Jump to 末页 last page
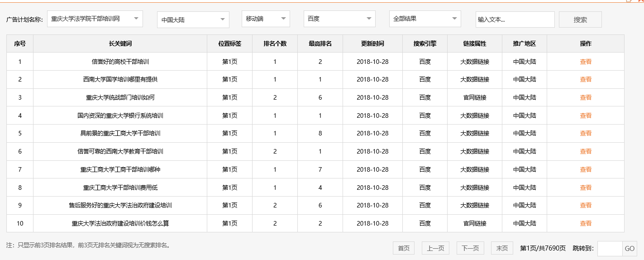Viewport: 644px width, 260px height. click(x=502, y=248)
